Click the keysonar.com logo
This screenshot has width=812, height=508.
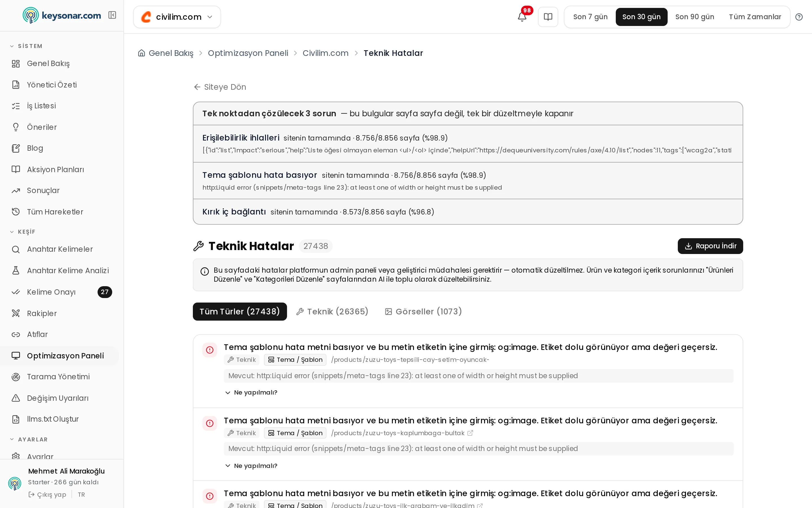(x=62, y=16)
